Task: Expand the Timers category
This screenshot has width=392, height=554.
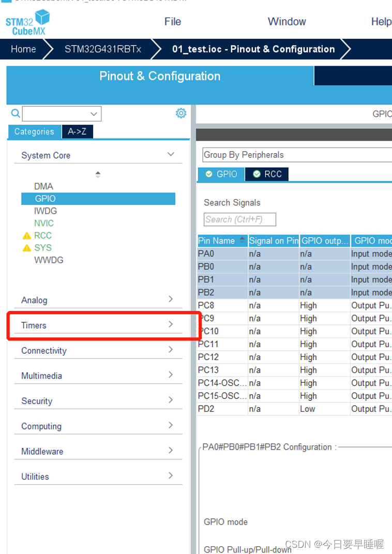Action: coord(171,324)
